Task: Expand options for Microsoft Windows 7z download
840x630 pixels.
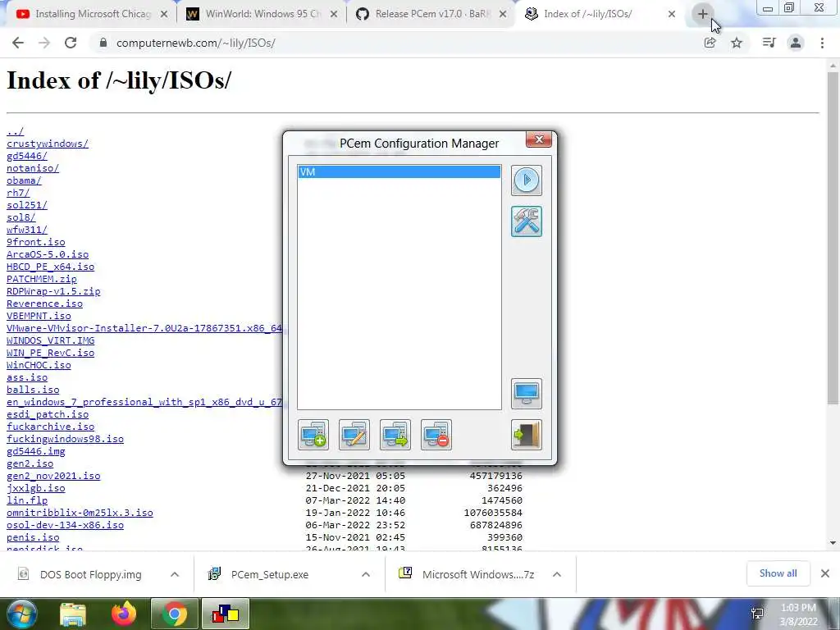Action: 557,574
